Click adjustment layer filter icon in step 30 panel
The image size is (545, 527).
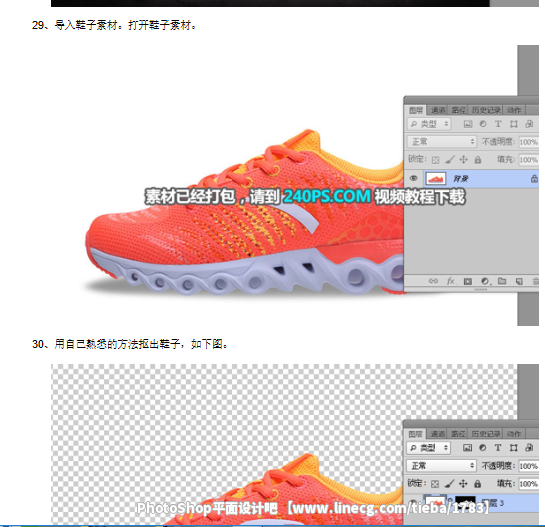click(483, 448)
